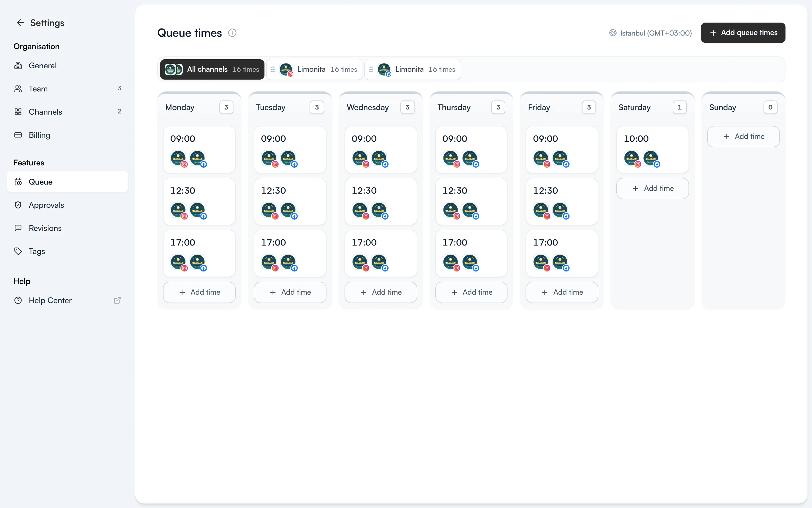The width and height of the screenshot is (812, 508).
Task: Add a time under Sunday
Action: point(743,137)
